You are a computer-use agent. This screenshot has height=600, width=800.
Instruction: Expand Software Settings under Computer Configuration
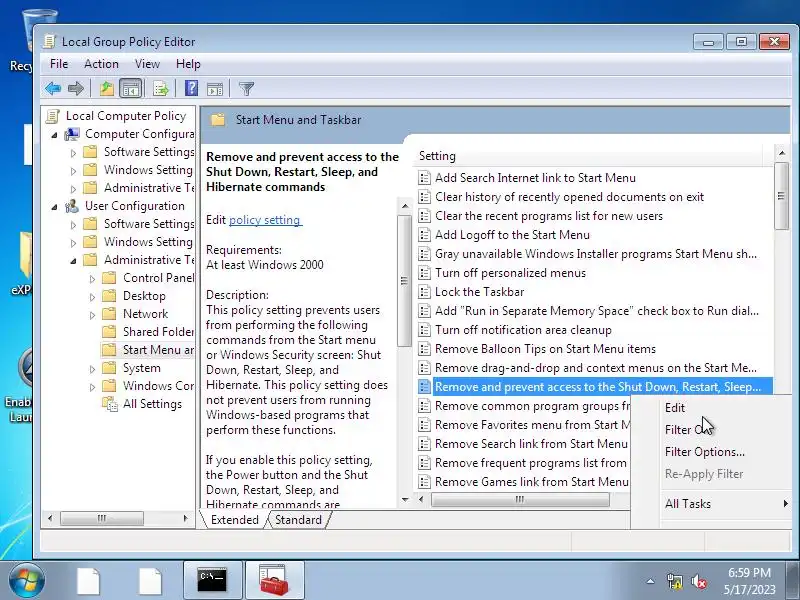(x=73, y=153)
